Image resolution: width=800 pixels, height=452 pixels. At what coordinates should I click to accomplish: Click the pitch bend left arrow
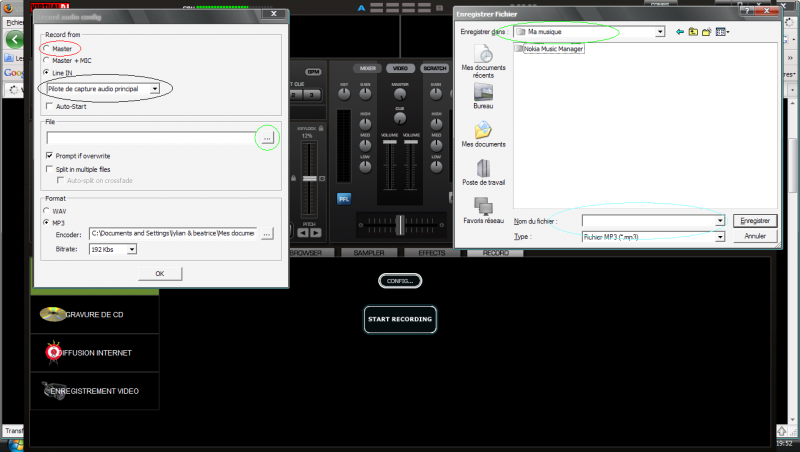click(303, 233)
